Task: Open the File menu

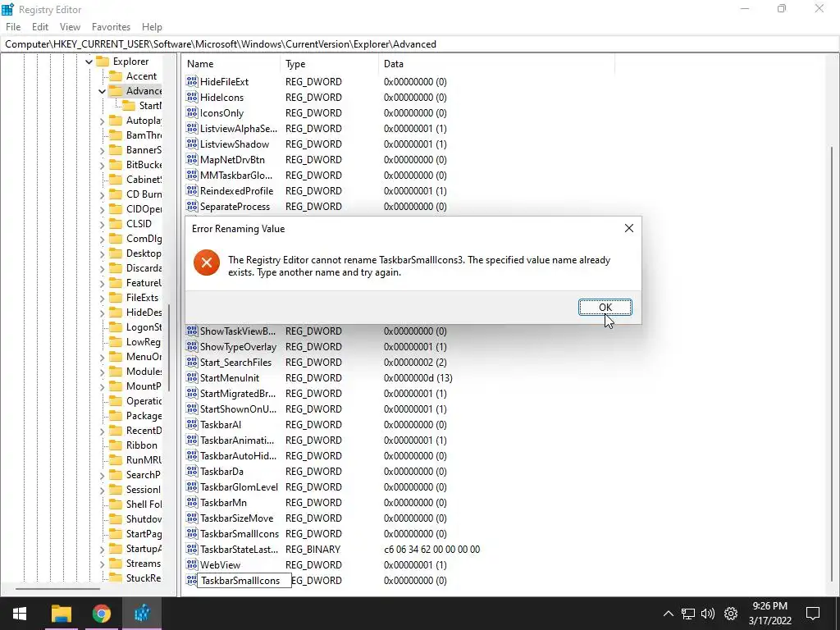Action: click(x=13, y=27)
